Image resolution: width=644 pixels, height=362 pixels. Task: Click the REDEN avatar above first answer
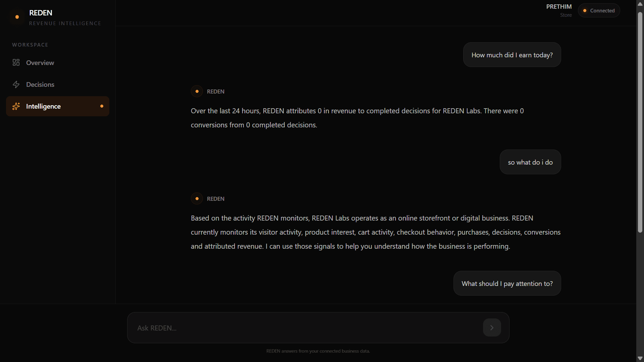197,91
